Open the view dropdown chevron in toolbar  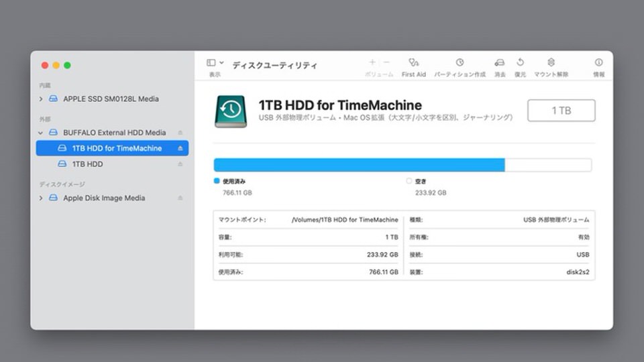pyautogui.click(x=221, y=63)
